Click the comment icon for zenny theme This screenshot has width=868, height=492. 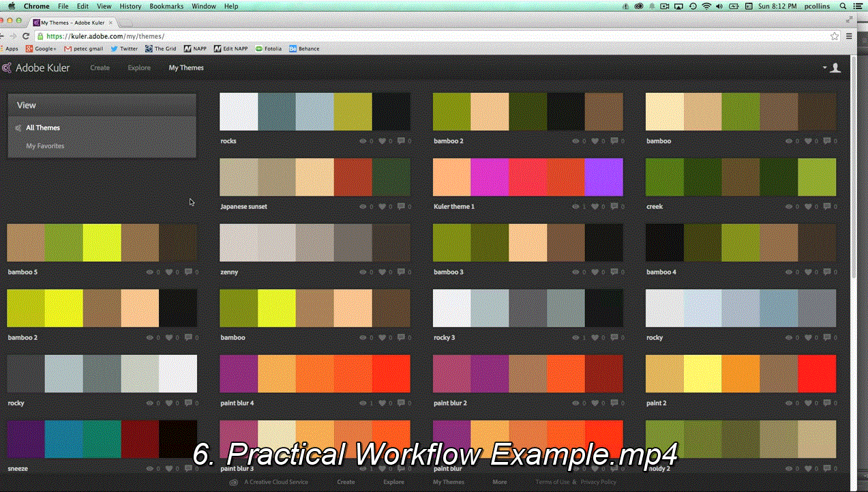(x=401, y=272)
